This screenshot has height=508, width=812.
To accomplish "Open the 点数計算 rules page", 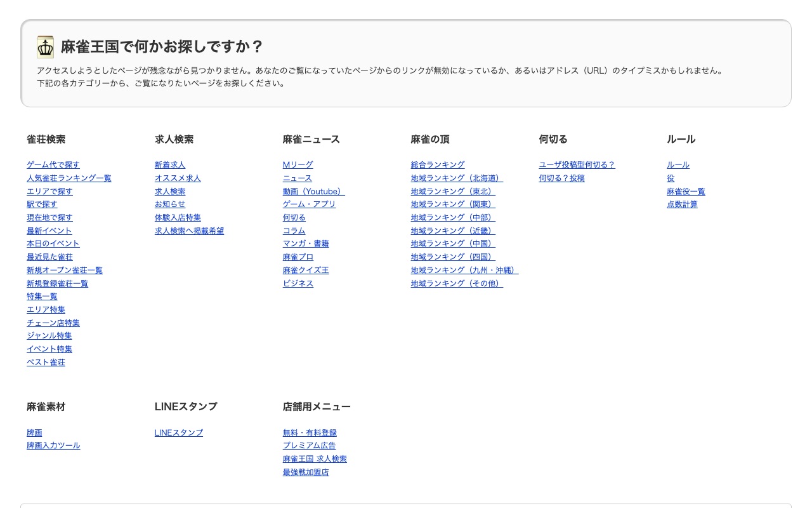I will (x=682, y=204).
